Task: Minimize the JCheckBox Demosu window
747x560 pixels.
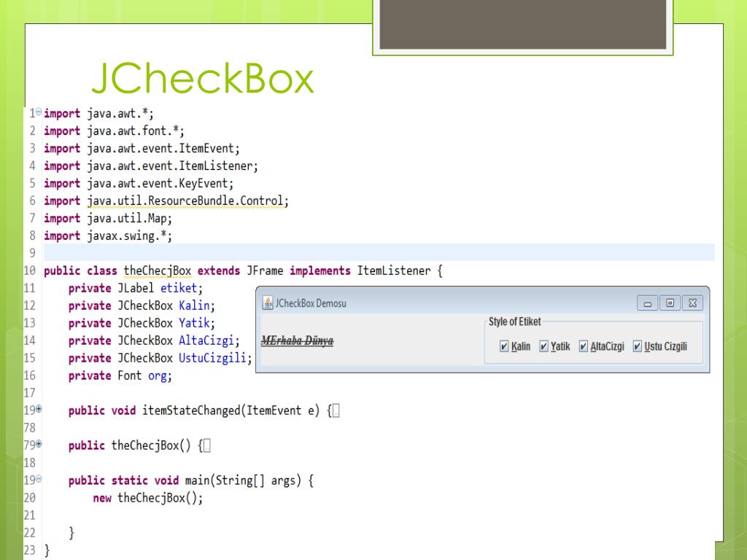Action: [648, 303]
